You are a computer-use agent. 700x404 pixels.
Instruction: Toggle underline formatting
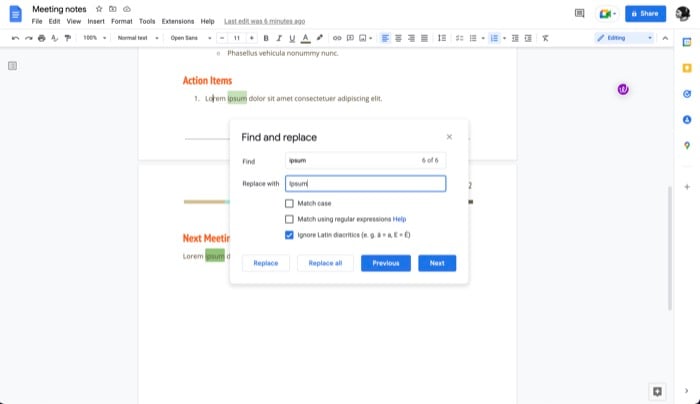[x=292, y=38]
